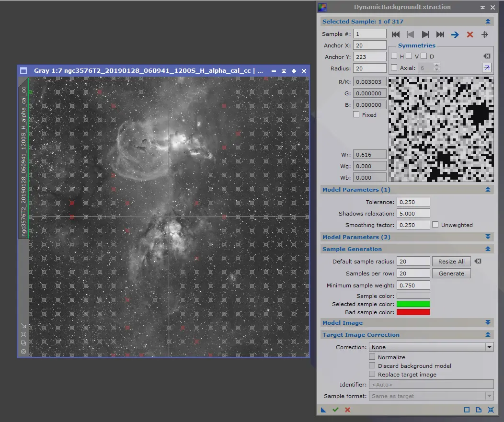Click the crosshair center sample icon
This screenshot has width=504, height=422.
485,34
